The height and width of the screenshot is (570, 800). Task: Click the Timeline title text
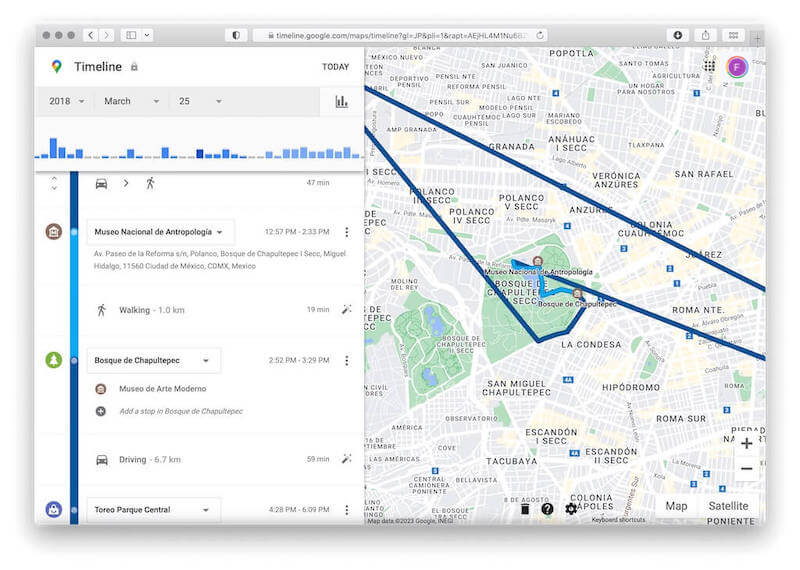(98, 67)
